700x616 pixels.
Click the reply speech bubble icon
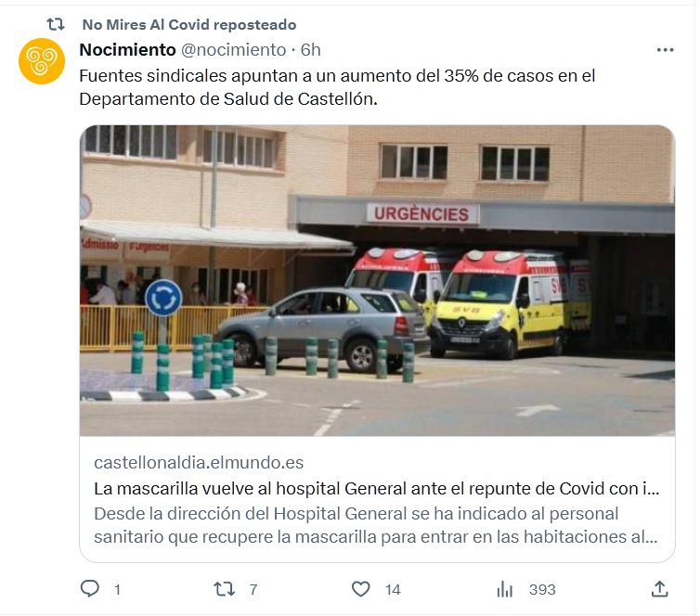90,589
